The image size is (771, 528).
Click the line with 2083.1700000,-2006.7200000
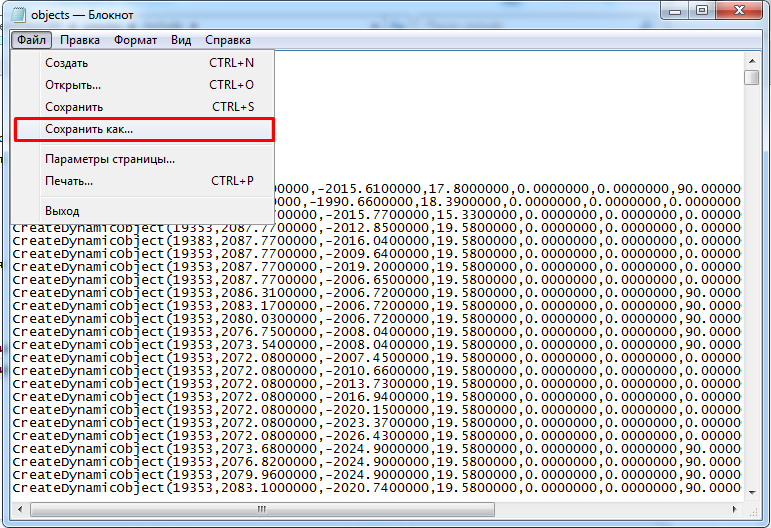coord(377,306)
